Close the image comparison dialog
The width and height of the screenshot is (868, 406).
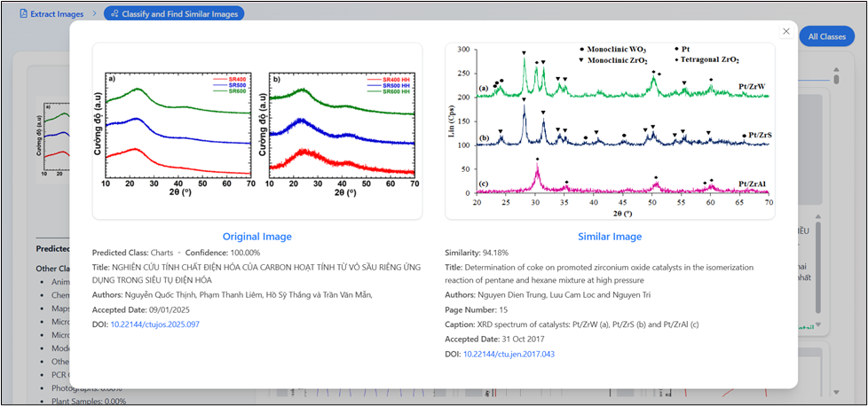pyautogui.click(x=785, y=32)
